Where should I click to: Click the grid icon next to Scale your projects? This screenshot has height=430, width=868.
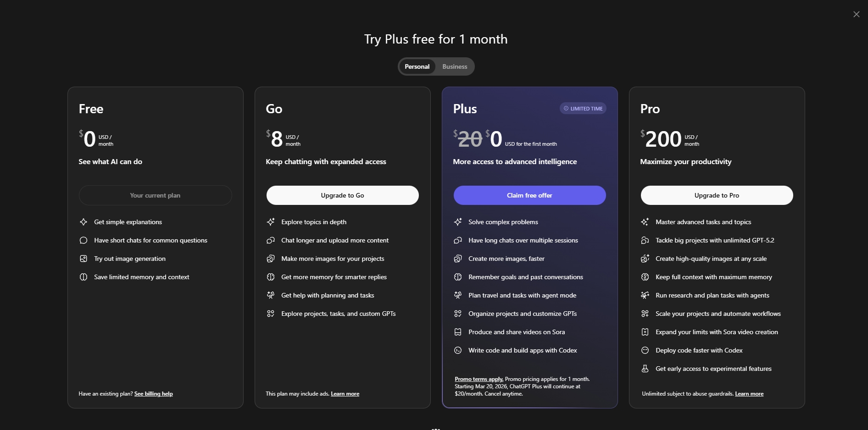click(x=645, y=314)
